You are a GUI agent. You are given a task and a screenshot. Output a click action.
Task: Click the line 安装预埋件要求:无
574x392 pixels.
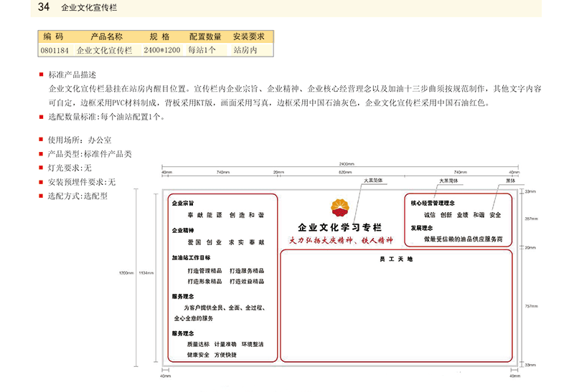(82, 182)
